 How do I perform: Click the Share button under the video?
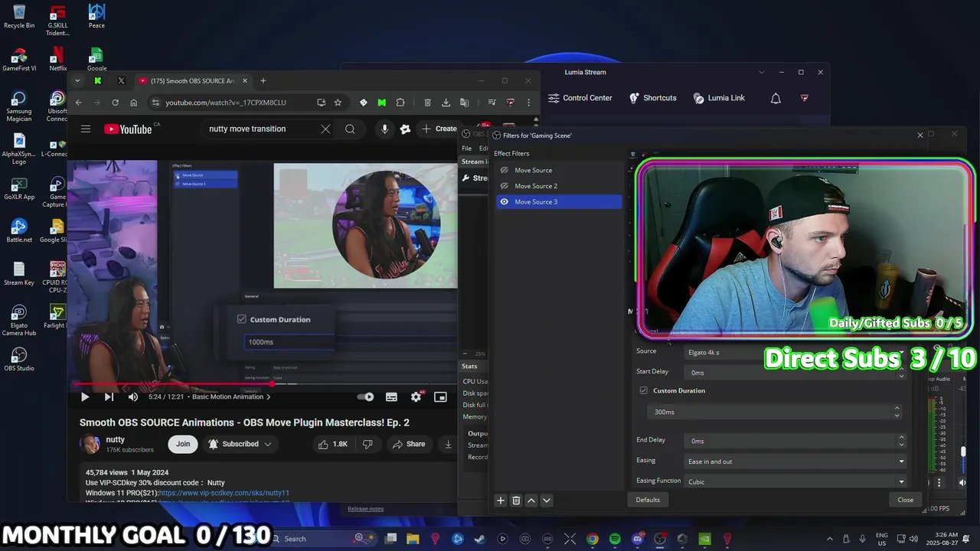point(409,444)
